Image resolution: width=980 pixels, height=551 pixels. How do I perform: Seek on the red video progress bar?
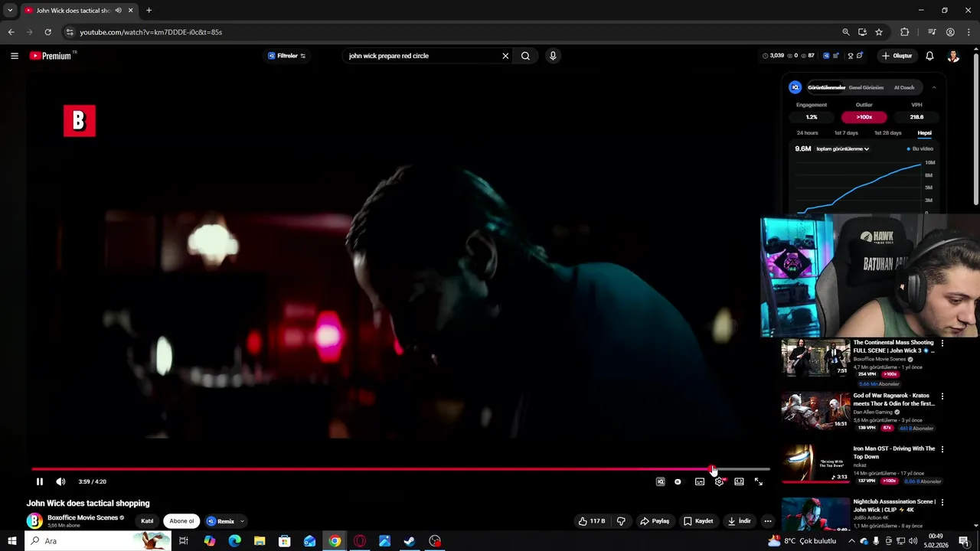point(400,469)
